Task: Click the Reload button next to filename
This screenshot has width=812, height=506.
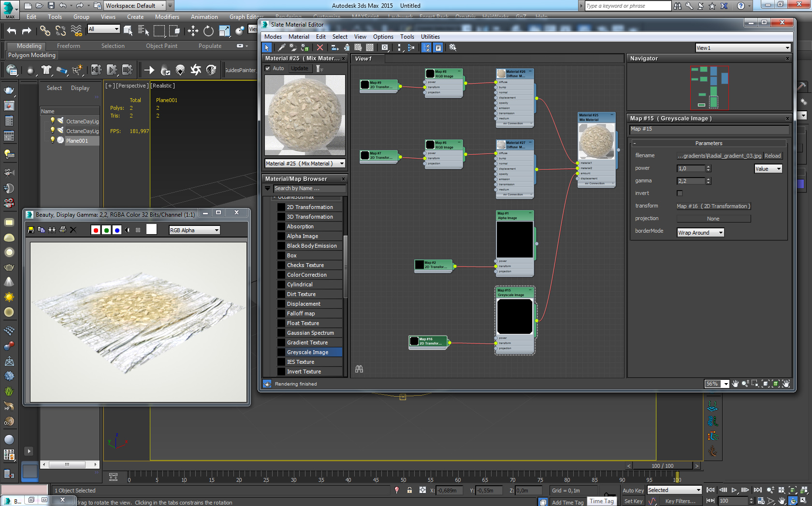Action: coord(772,156)
